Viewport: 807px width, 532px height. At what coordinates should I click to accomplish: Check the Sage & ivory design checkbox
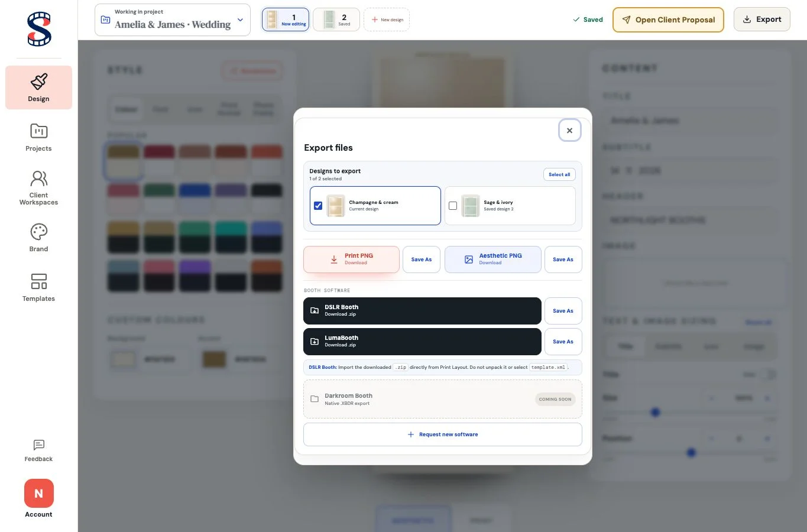click(453, 206)
